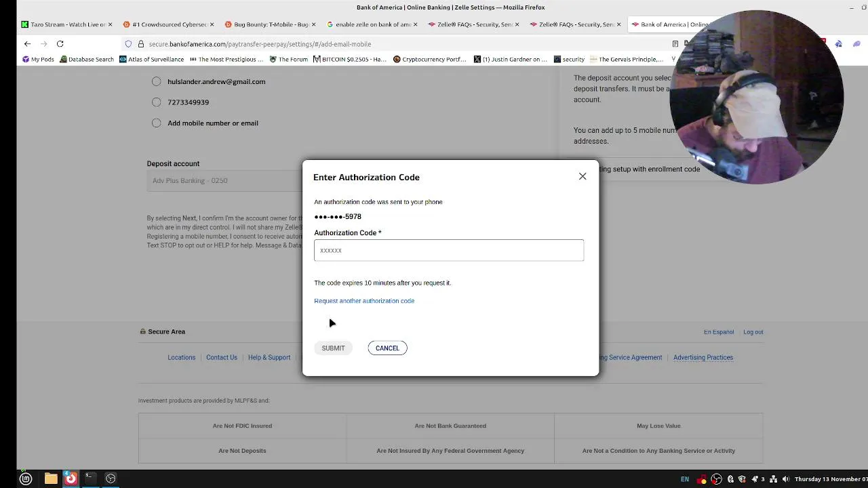Select hulslander.andrew@gmail.com radio option
Viewport: 868px width, 488px height.
click(157, 81)
